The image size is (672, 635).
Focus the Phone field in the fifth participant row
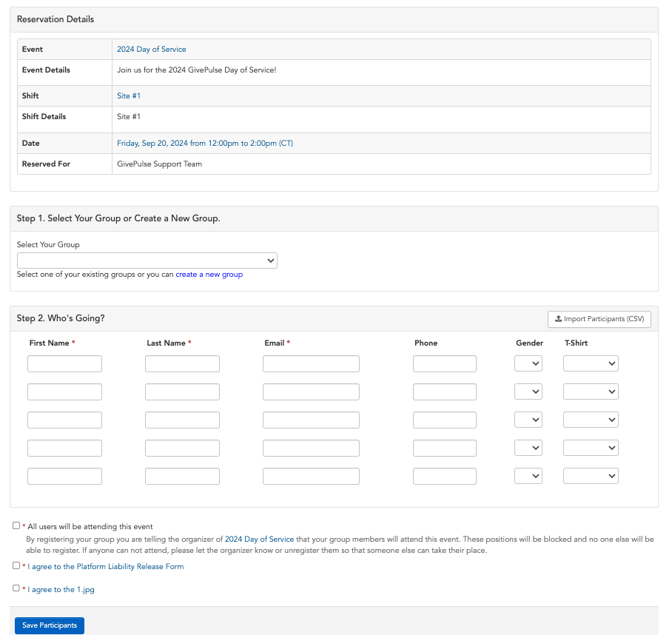[445, 477]
